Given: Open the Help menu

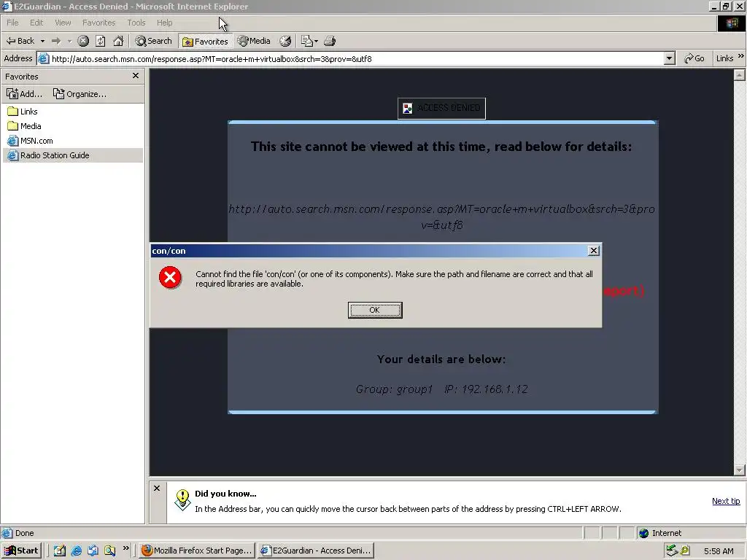Looking at the screenshot, I should tap(164, 23).
